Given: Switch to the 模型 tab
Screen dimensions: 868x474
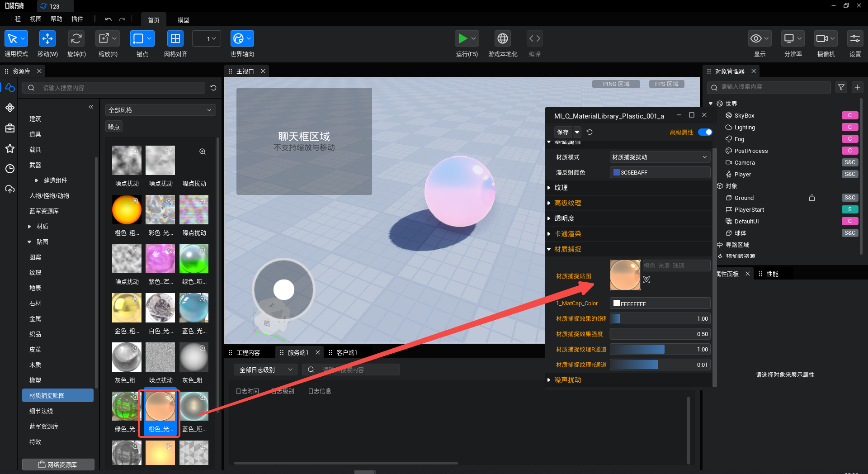Looking at the screenshot, I should pyautogui.click(x=183, y=20).
